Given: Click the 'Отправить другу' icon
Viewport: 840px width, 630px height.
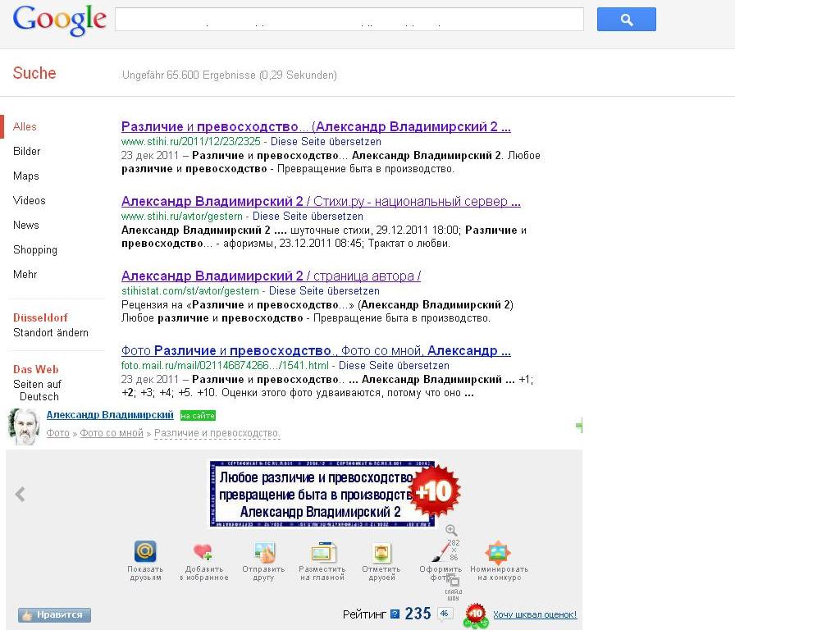Looking at the screenshot, I should click(x=263, y=552).
